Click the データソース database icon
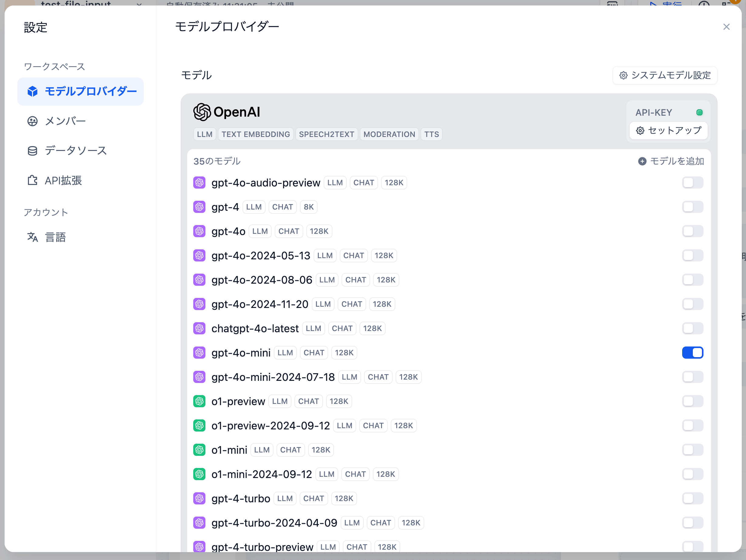746x560 pixels. pos(33,151)
